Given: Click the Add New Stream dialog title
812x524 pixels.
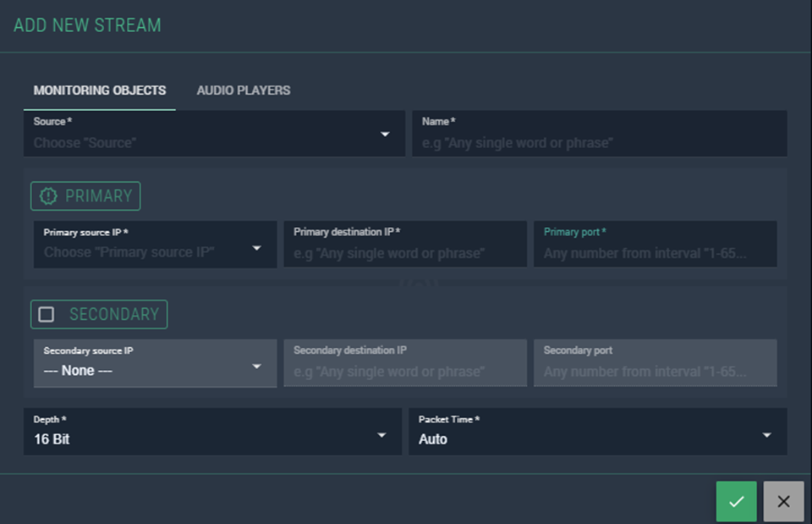Looking at the screenshot, I should coord(87,25).
